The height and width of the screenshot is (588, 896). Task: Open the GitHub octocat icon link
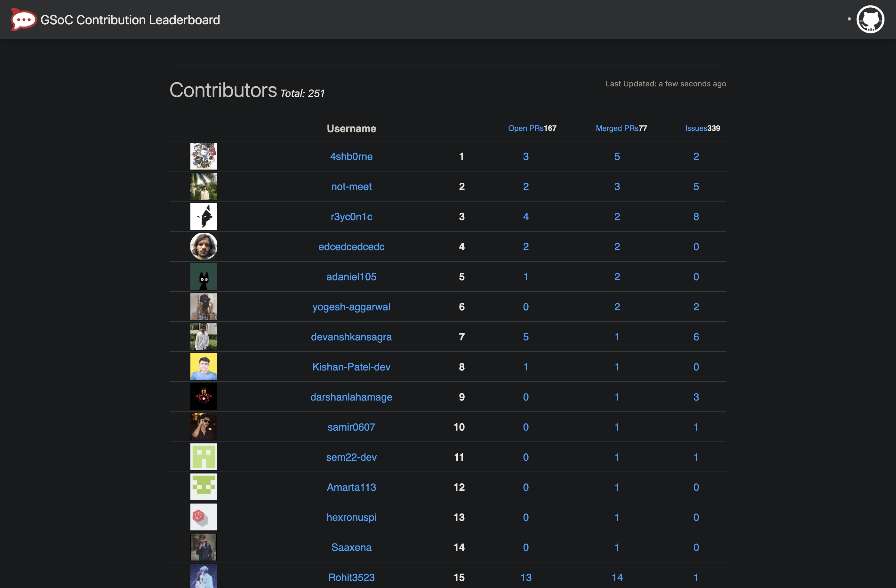[x=870, y=20]
